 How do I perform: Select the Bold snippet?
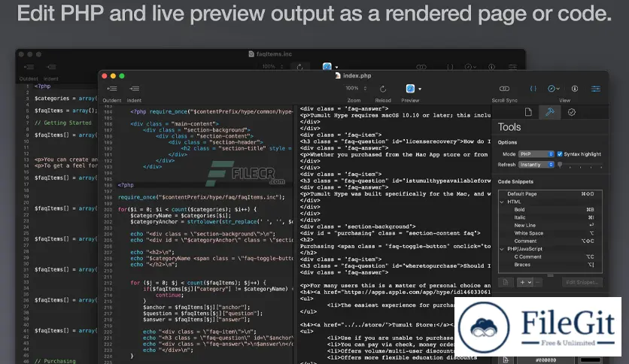(x=550, y=210)
